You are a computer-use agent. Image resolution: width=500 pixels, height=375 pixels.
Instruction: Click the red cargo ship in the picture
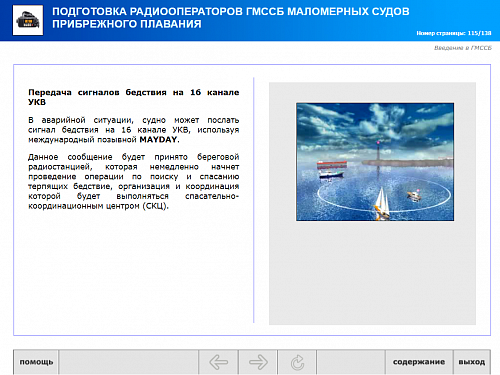[332, 164]
